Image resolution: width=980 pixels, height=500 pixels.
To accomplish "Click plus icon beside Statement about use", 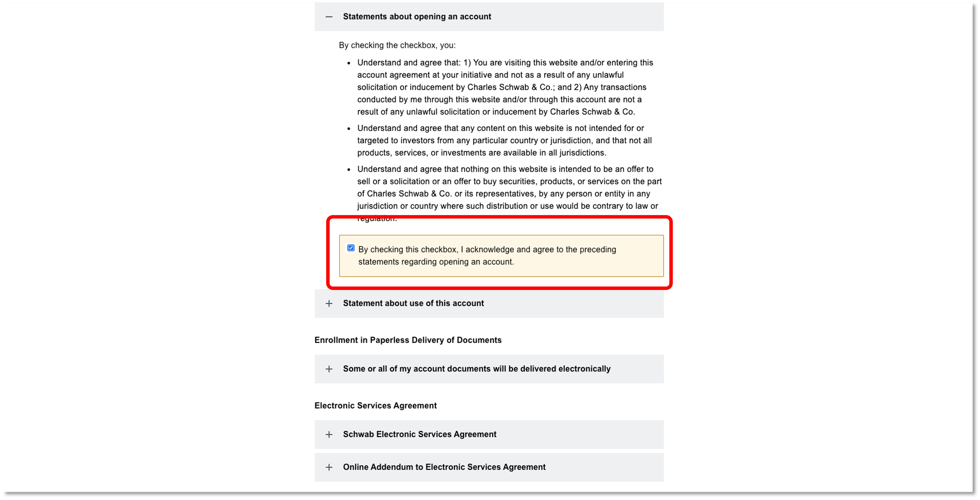I will click(329, 303).
